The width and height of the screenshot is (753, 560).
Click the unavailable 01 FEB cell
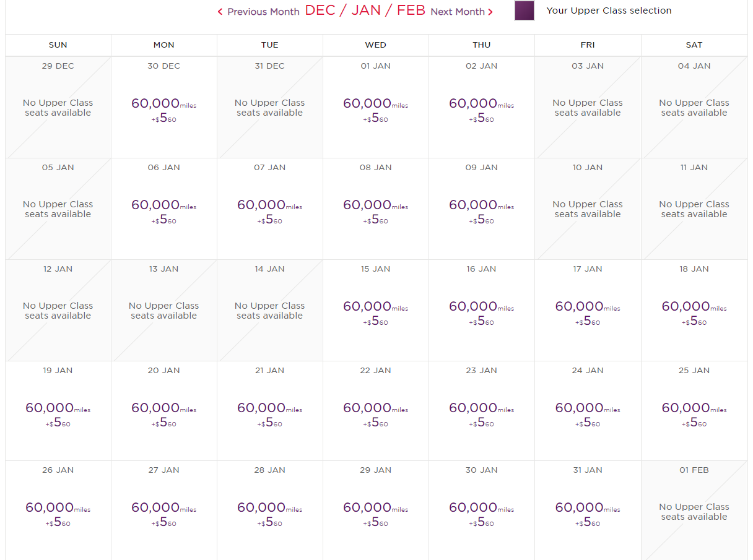[694, 511]
